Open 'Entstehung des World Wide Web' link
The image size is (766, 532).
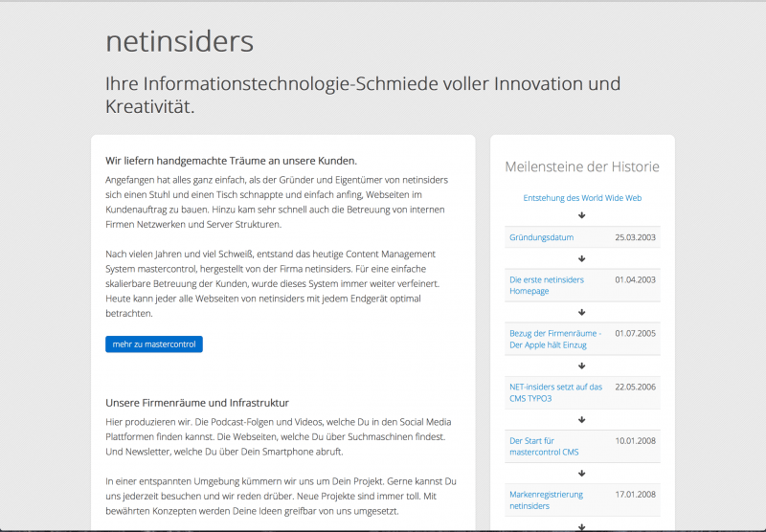(x=582, y=198)
